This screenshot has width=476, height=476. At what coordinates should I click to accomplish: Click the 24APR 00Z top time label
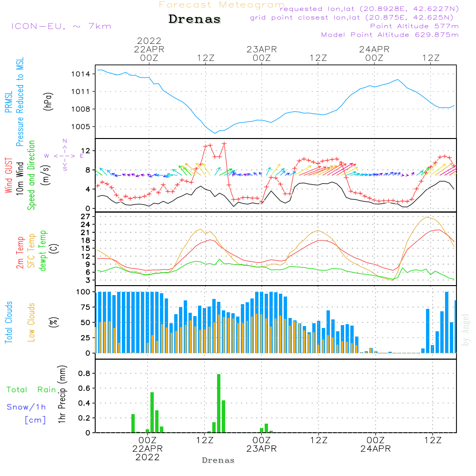(374, 54)
